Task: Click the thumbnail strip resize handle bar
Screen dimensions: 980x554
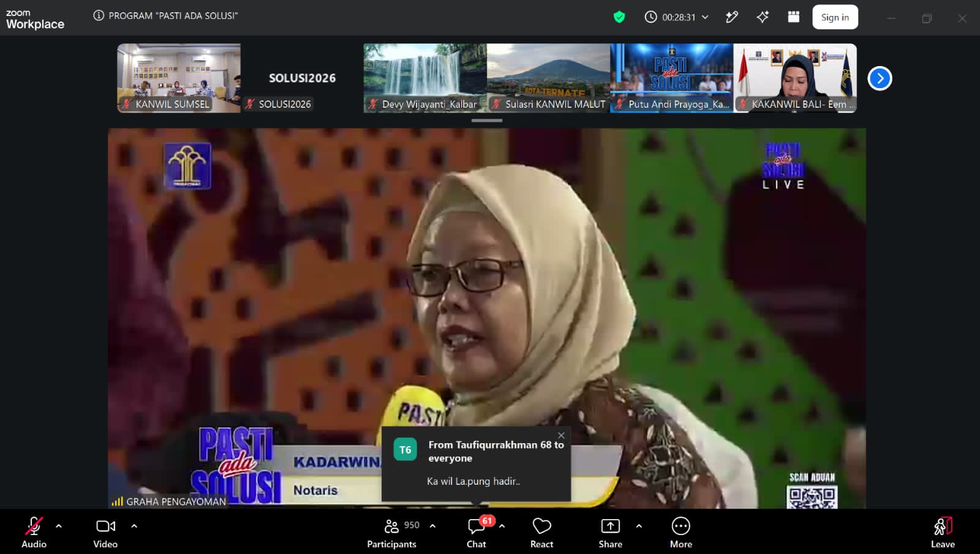Action: click(487, 121)
